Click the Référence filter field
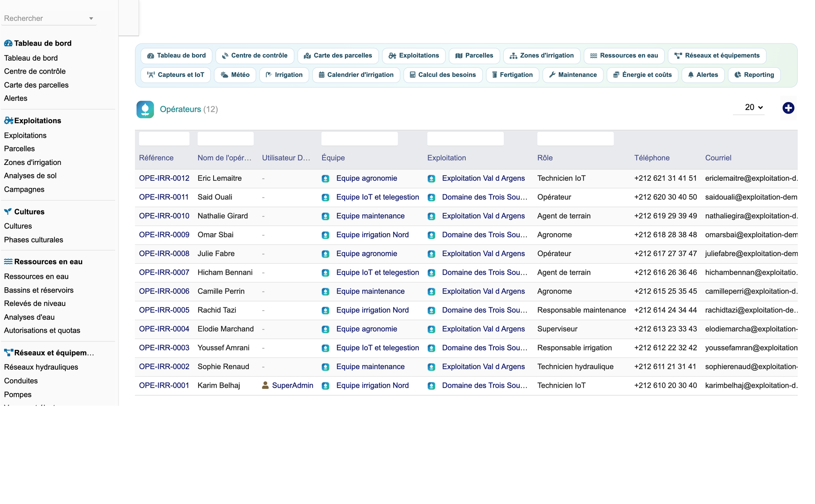Screen dimensions: 815x504 tap(164, 139)
